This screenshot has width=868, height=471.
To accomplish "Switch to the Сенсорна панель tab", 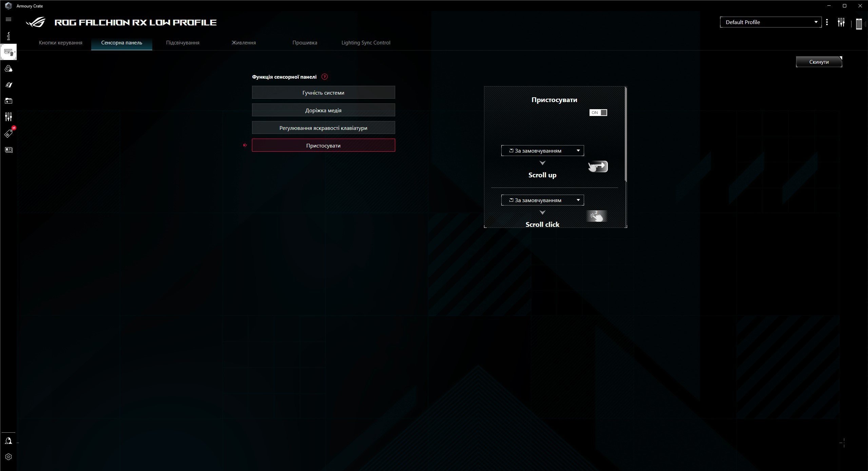I will 122,43.
